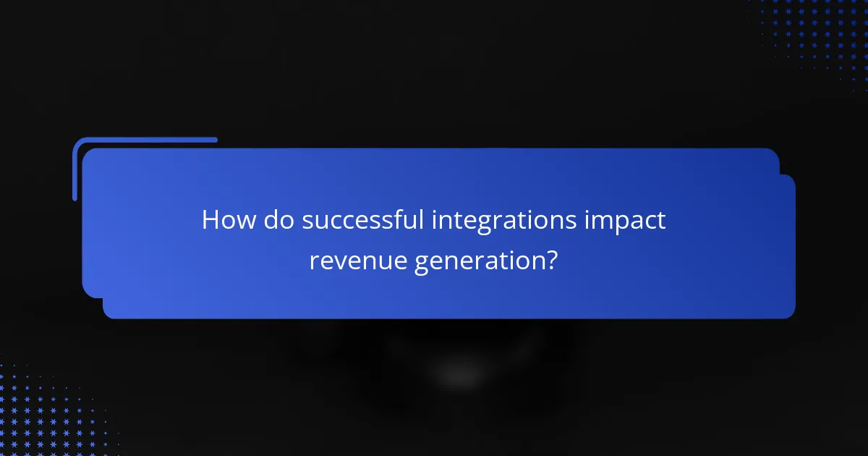This screenshot has width=868, height=456.
Task: Click the blue question card
Action: pyautogui.click(x=434, y=232)
